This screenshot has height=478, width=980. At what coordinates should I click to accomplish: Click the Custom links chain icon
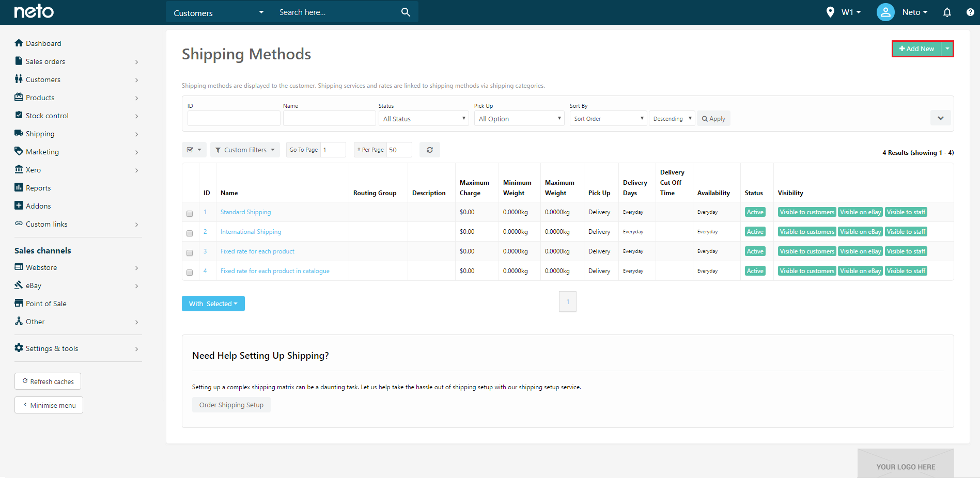(19, 224)
